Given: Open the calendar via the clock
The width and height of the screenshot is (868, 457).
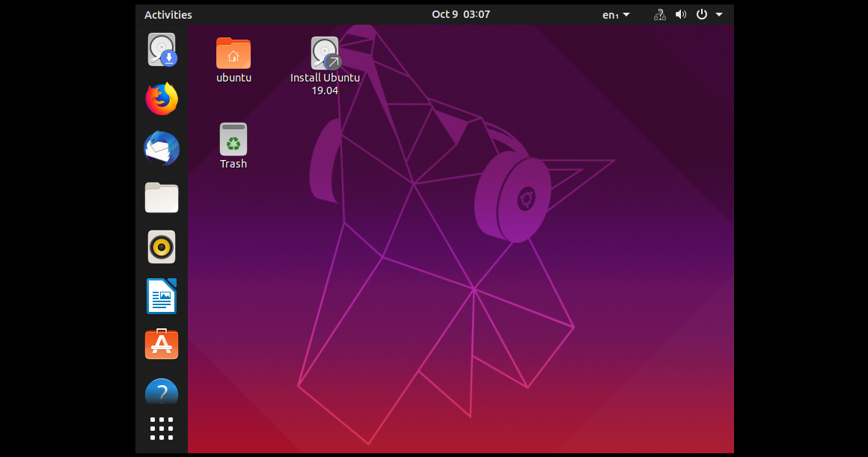Looking at the screenshot, I should pyautogui.click(x=461, y=13).
